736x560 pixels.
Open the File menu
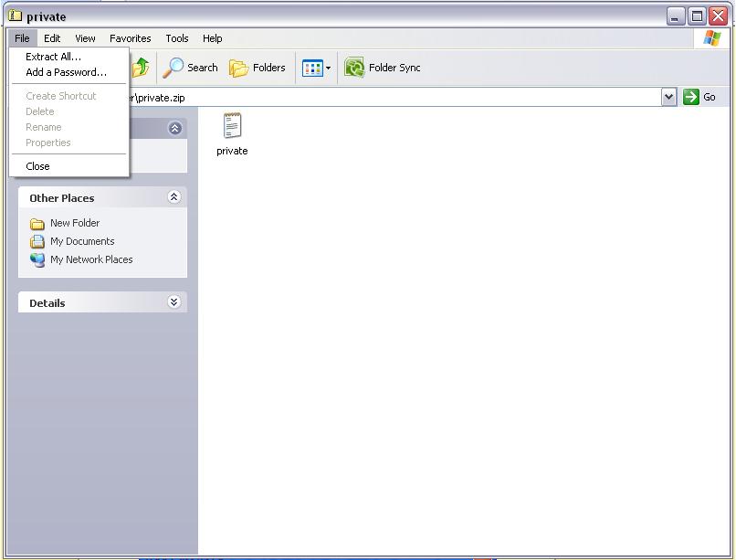point(22,38)
